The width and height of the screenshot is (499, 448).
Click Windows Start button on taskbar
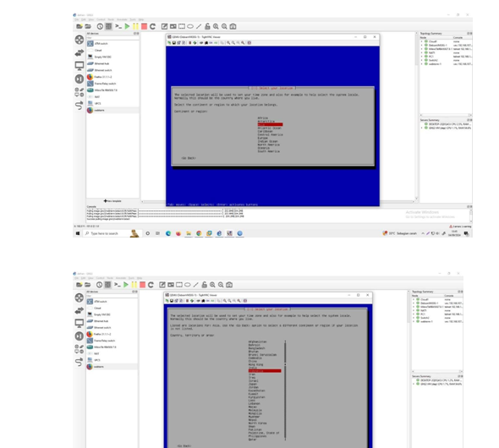(78, 233)
